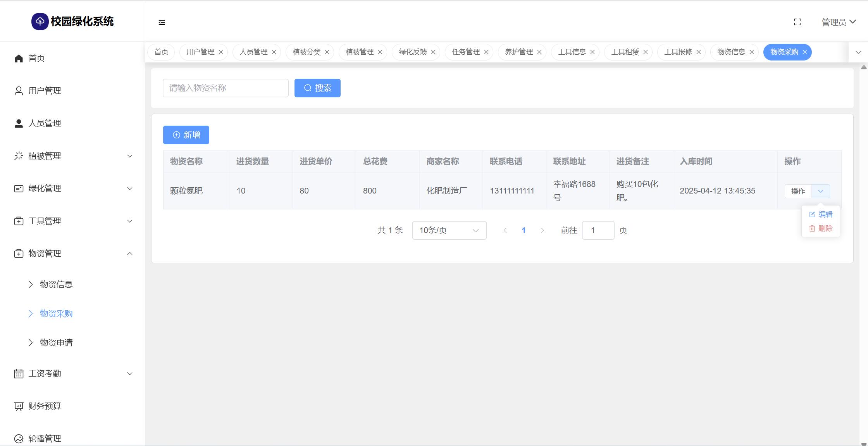The width and height of the screenshot is (868, 446).
Task: Close the 物资信息 tab
Action: [752, 52]
